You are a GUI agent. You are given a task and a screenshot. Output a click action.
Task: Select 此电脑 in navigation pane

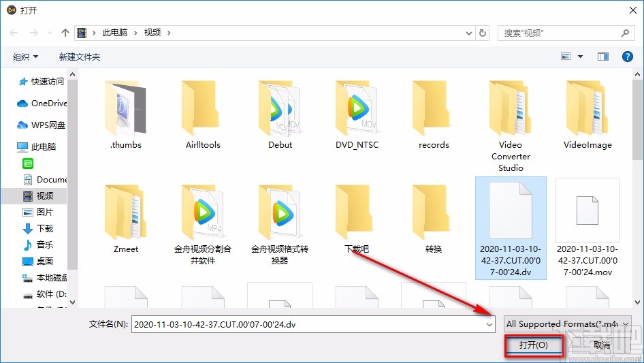(37, 146)
